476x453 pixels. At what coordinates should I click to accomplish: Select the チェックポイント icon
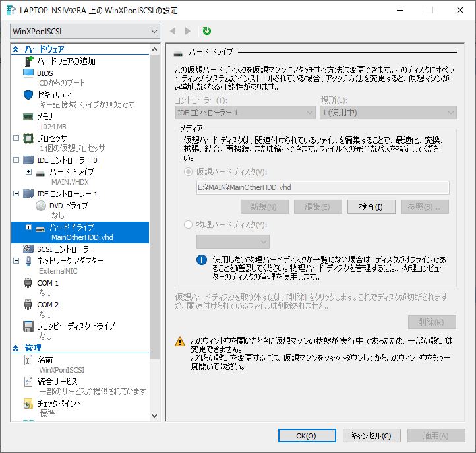[x=28, y=404]
